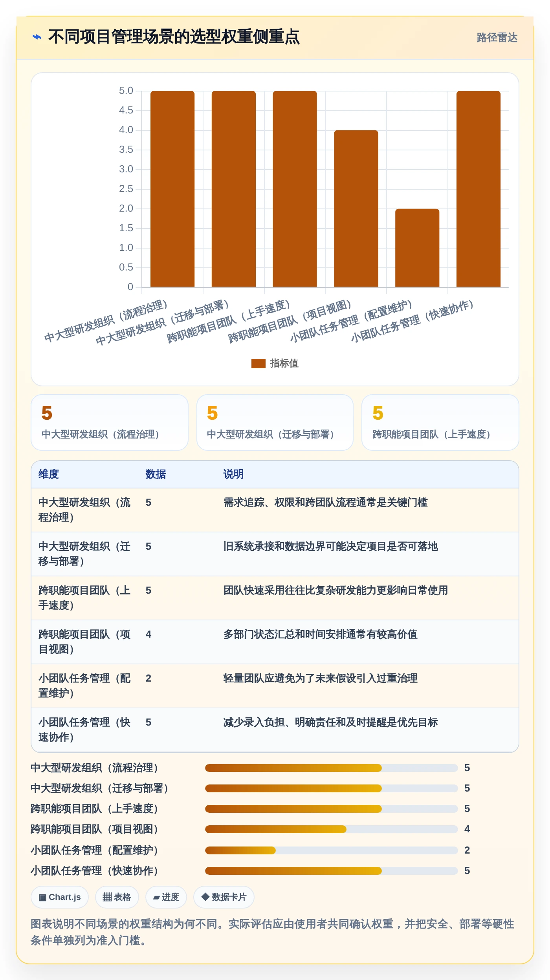Select table row 中大型研发组织（流程治理）
This screenshot has height=980, width=550.
[x=275, y=510]
